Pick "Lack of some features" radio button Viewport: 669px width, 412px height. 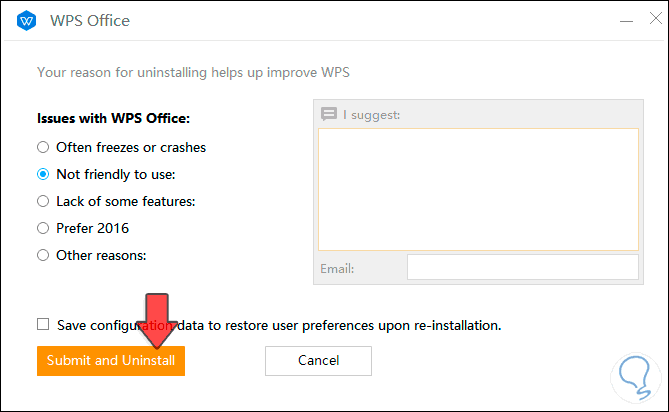pyautogui.click(x=43, y=201)
